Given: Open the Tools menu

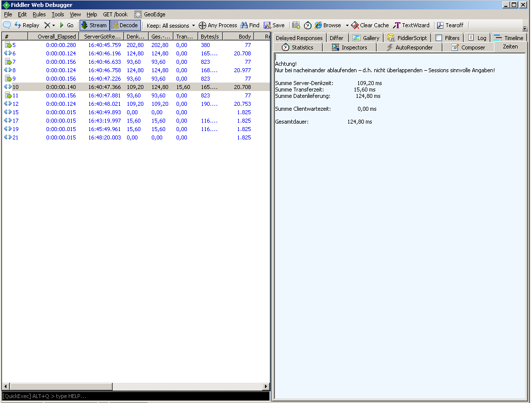Looking at the screenshot, I should coord(58,14).
